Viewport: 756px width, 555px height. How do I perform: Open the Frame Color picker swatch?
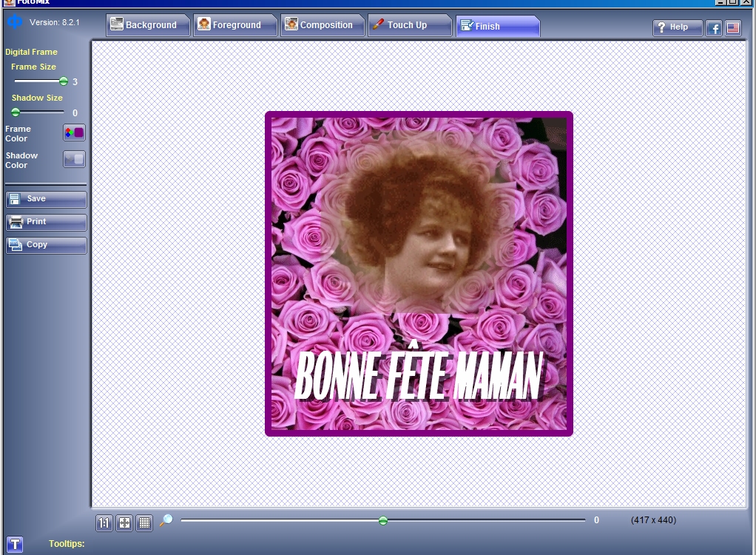click(x=74, y=132)
